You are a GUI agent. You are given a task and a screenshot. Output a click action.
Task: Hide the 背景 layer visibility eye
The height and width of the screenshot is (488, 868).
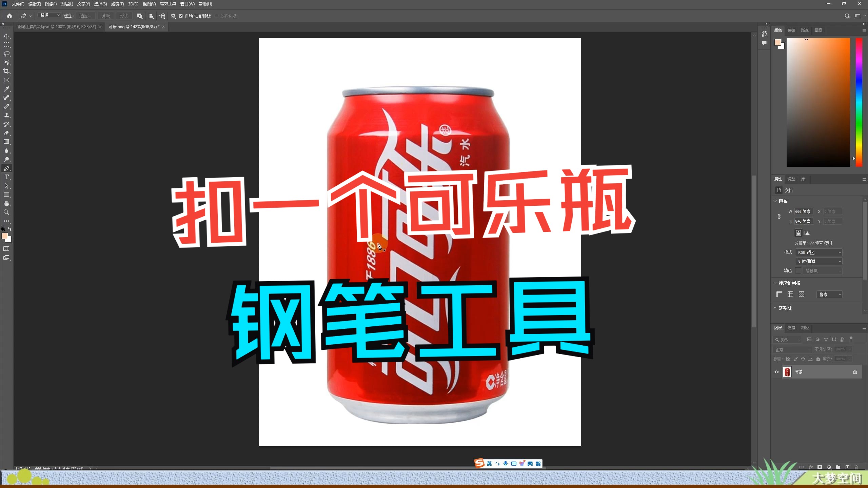pos(776,372)
